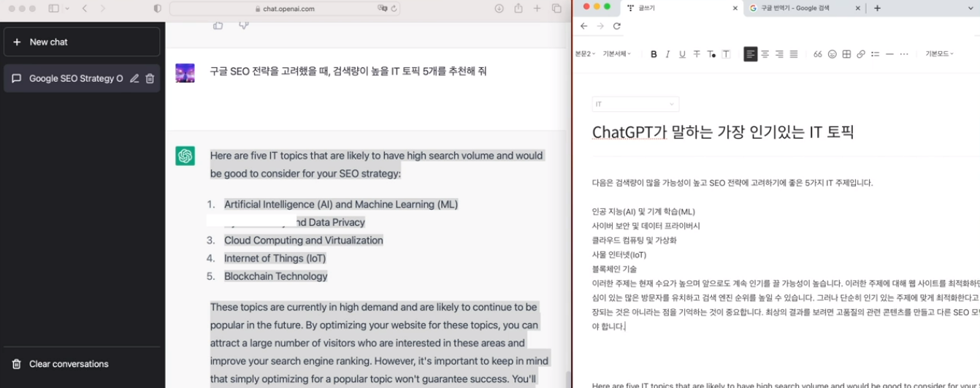The height and width of the screenshot is (388, 980).
Task: Open 기본모드 editing mode dropdown
Action: 940,54
